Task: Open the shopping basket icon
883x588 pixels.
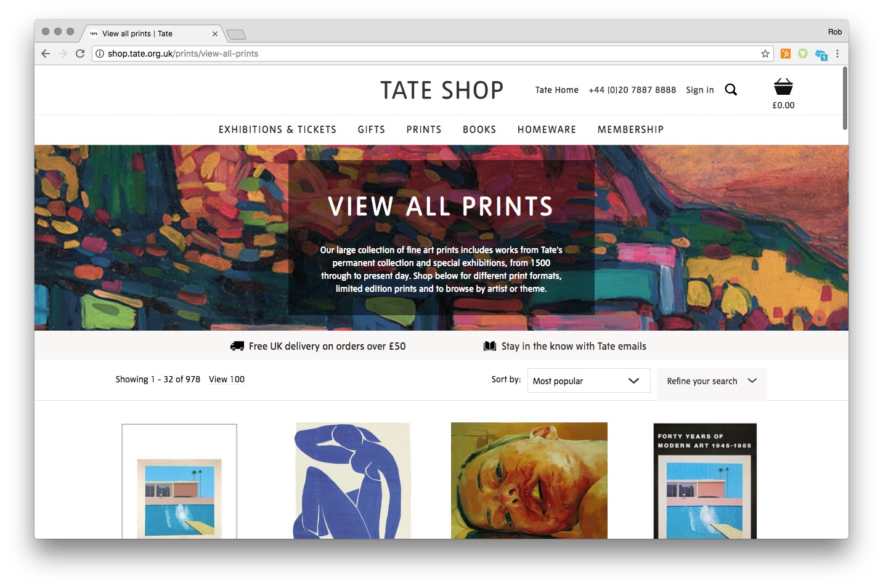Action: (x=783, y=87)
